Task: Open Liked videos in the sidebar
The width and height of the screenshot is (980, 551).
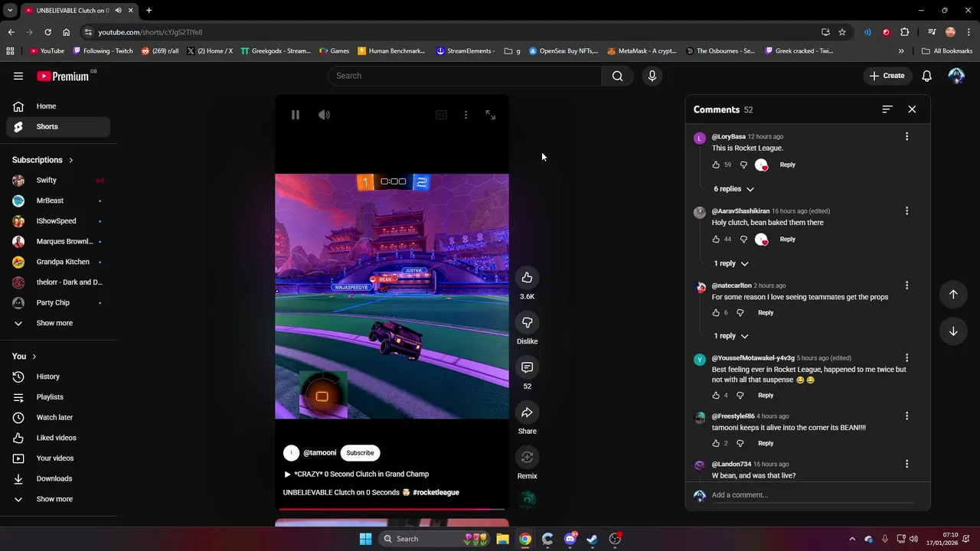Action: [x=58, y=438]
